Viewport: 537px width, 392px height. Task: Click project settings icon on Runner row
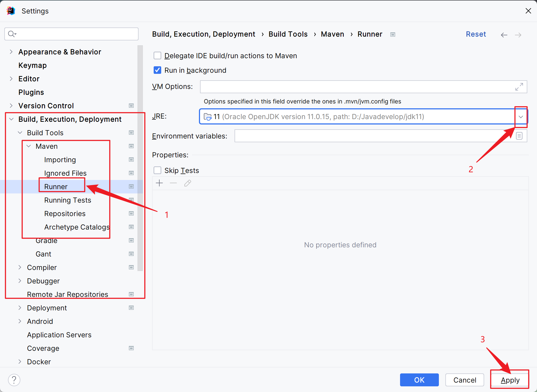(x=131, y=186)
